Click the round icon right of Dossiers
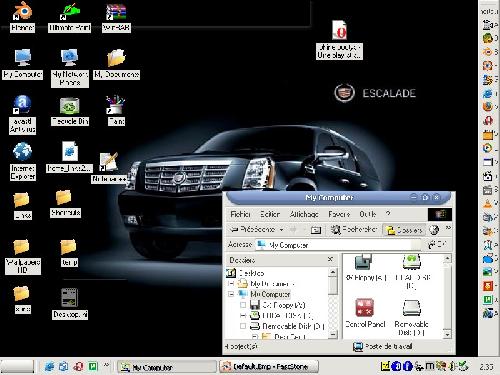 [x=434, y=230]
